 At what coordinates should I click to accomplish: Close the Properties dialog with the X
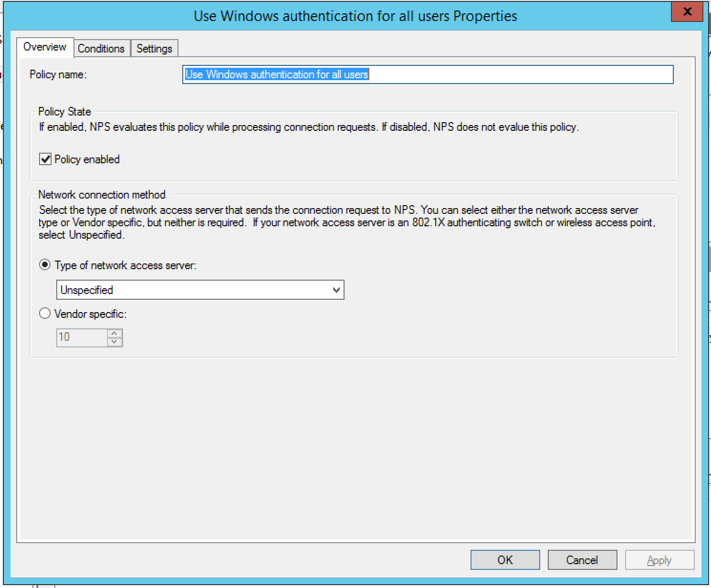687,12
